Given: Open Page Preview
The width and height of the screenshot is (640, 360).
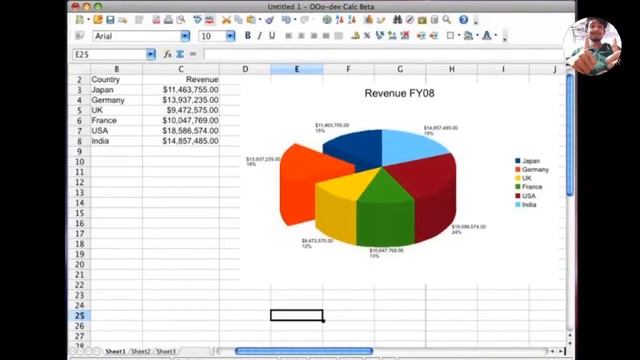Looking at the screenshot, I should coord(180,20).
